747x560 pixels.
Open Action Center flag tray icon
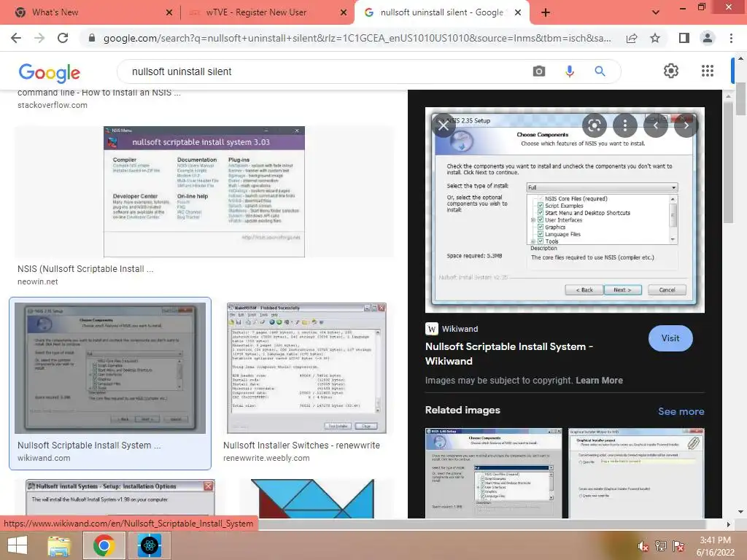pyautogui.click(x=678, y=546)
